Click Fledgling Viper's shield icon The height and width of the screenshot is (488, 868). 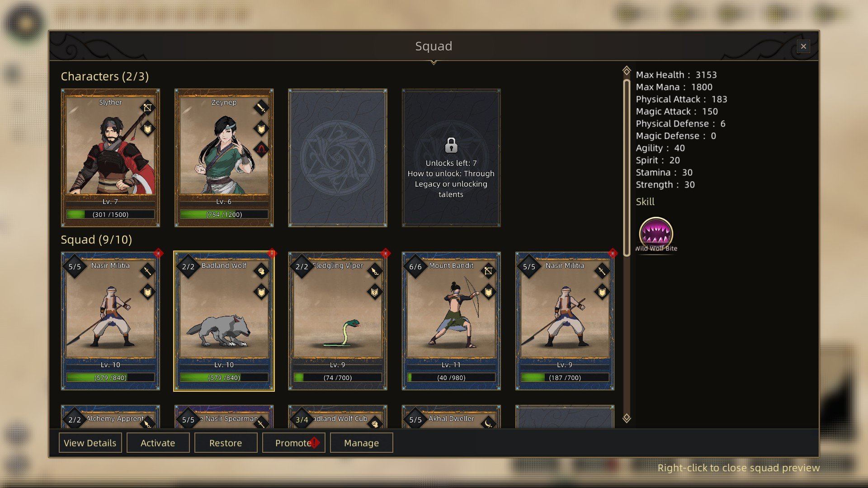[375, 292]
